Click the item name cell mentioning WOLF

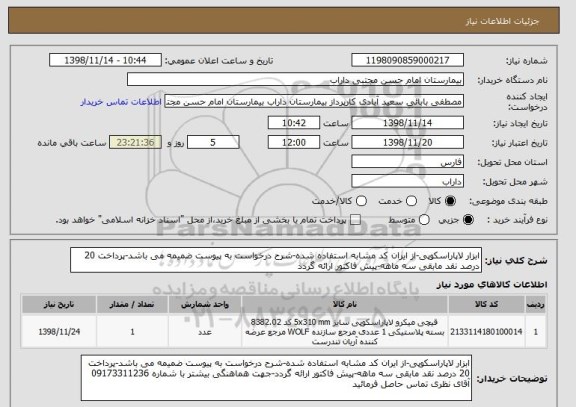(345, 332)
